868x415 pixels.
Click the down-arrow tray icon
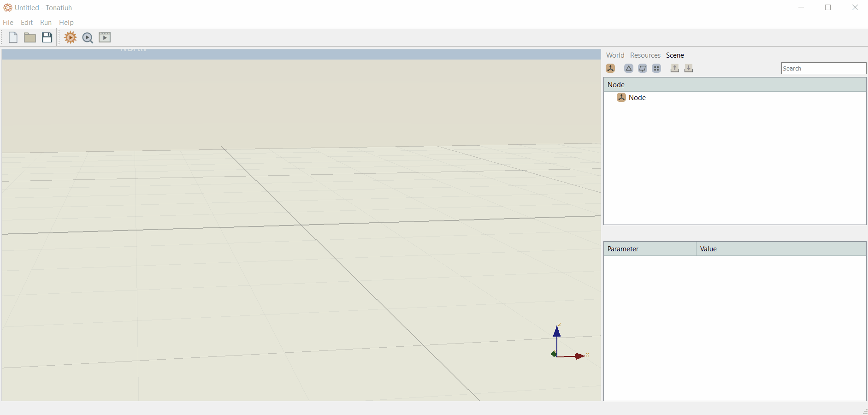coord(689,68)
